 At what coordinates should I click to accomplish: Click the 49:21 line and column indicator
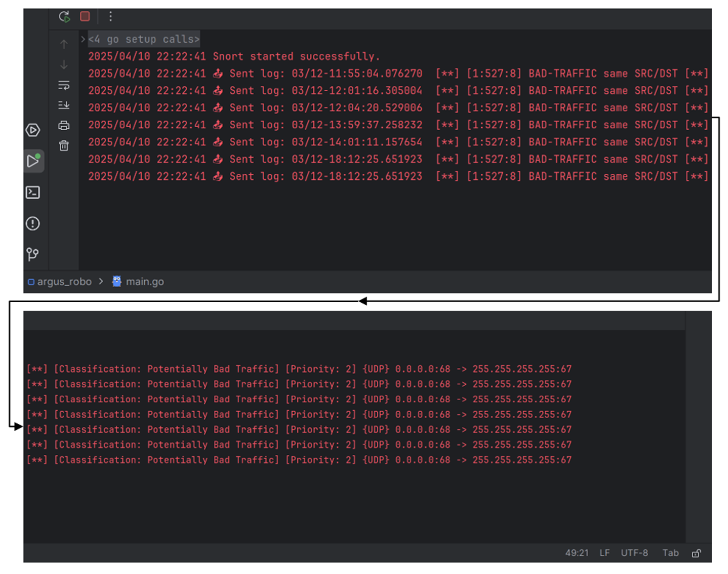point(577,553)
